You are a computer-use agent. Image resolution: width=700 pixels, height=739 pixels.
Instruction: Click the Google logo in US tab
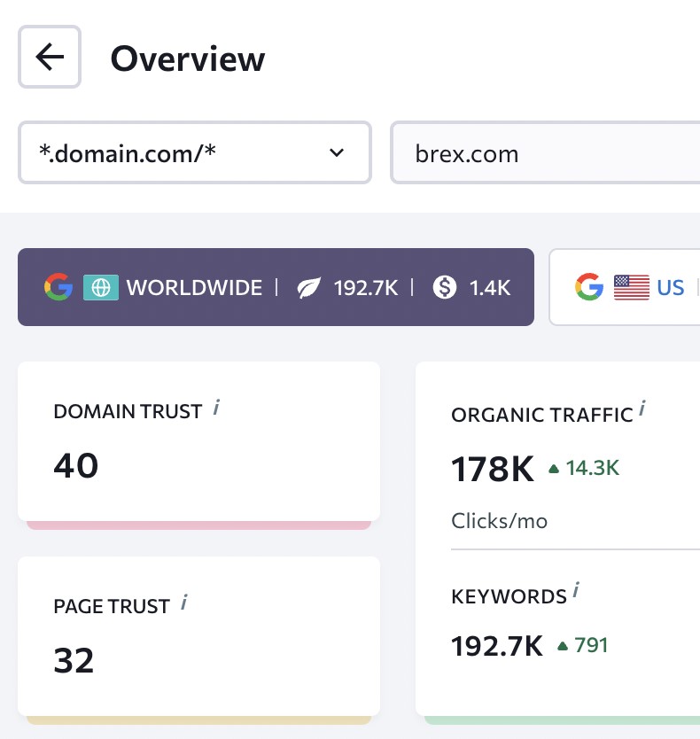[589, 287]
